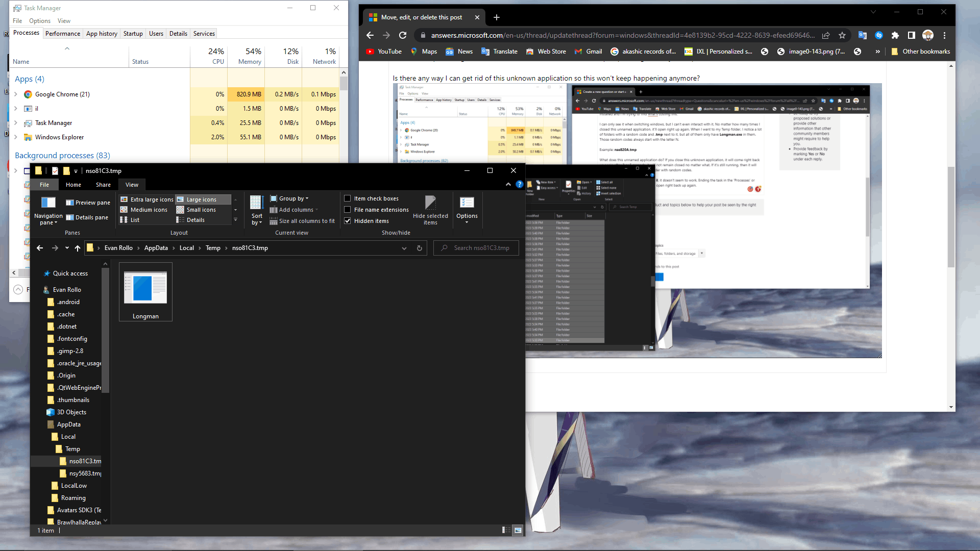This screenshot has height=551, width=980.
Task: Click Fewer details arrow in Task Manager
Action: pos(18,289)
